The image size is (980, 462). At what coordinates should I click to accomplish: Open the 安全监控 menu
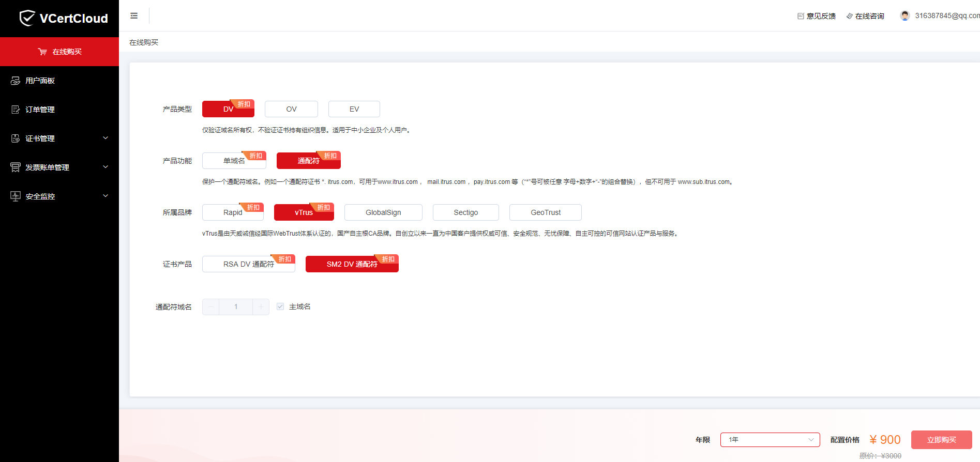[59, 196]
